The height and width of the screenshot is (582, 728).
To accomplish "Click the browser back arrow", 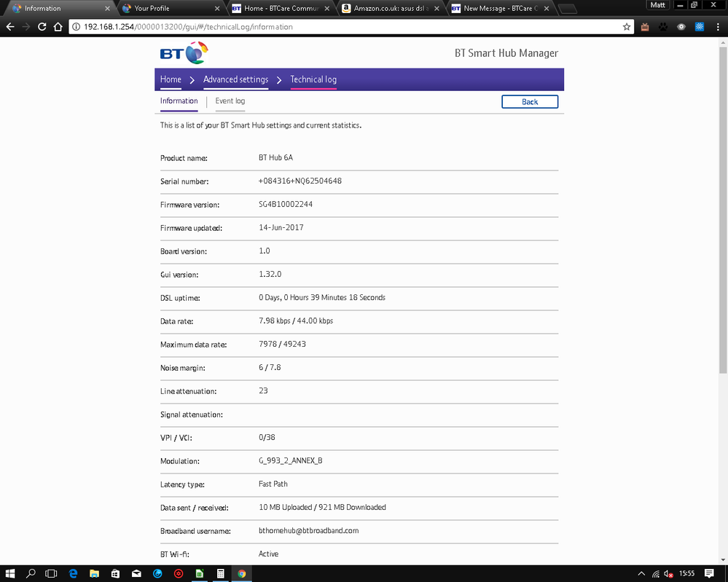I will coord(9,27).
